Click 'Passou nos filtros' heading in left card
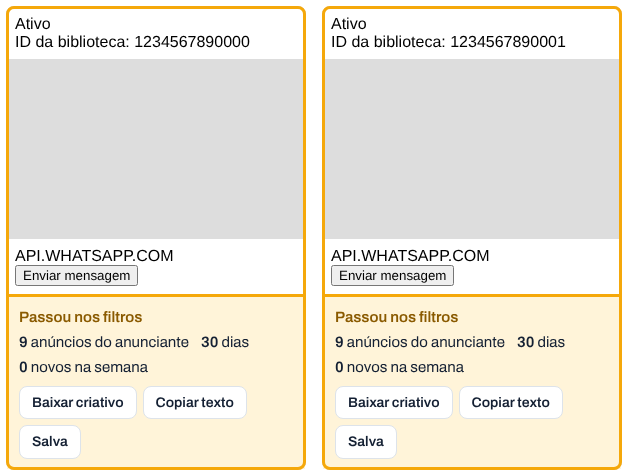The width and height of the screenshot is (630, 470). (81, 317)
